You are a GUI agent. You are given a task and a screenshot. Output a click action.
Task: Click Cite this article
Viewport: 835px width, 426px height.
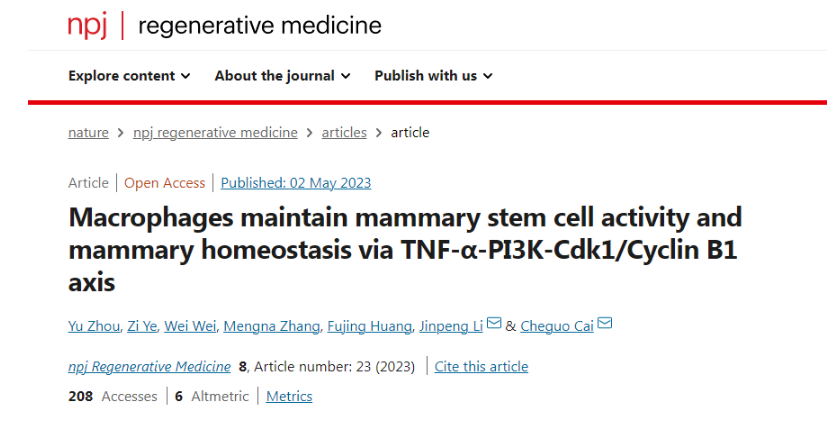click(481, 366)
